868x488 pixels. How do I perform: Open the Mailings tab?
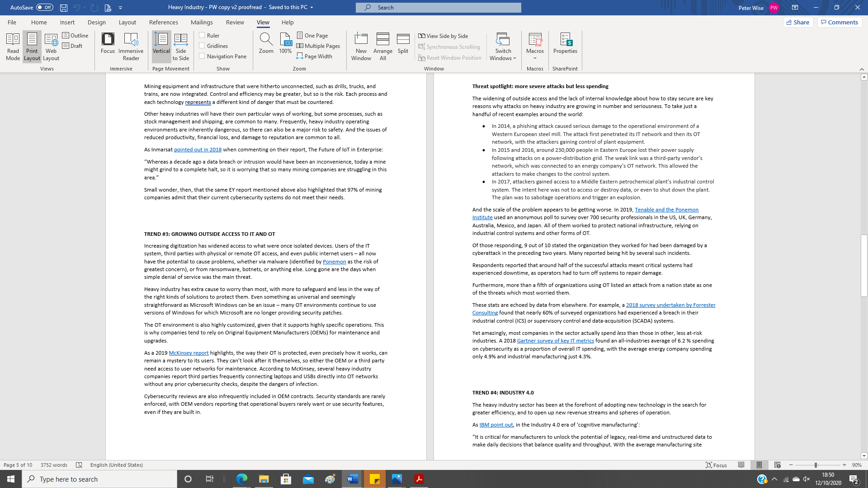coord(202,22)
